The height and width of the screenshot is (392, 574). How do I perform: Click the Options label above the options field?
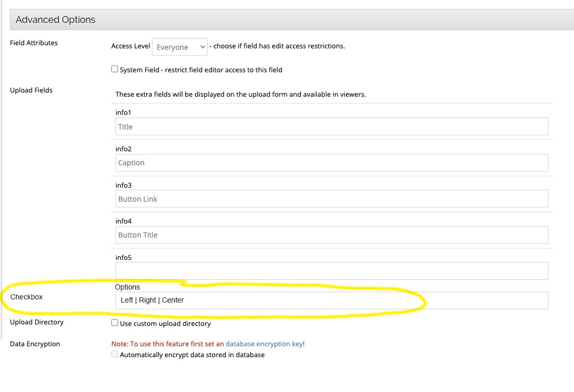click(x=127, y=287)
